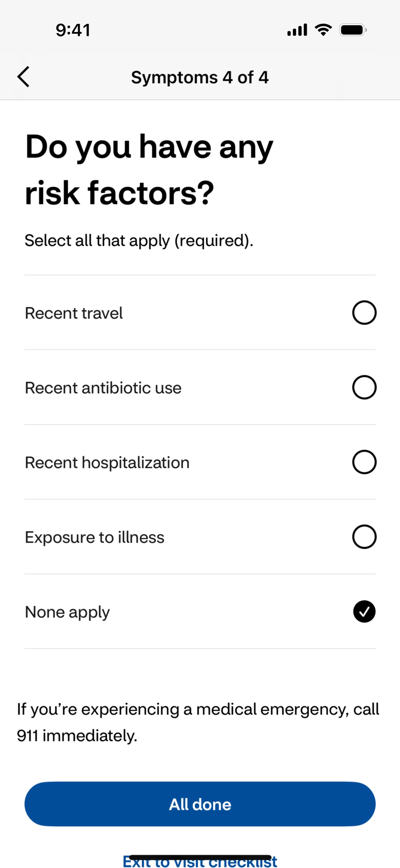Tap the 9:41 clock in status bar
This screenshot has height=868, width=400.
click(x=73, y=30)
